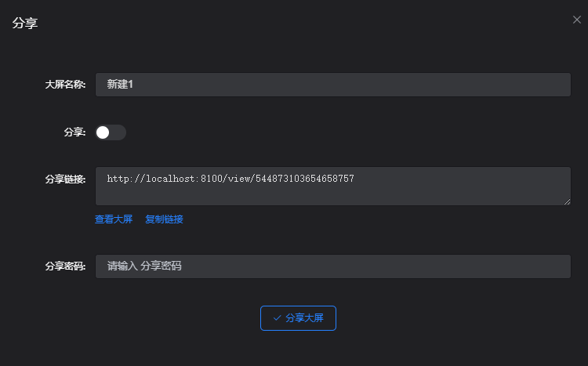Open the 查看大屏 link

pyautogui.click(x=114, y=219)
